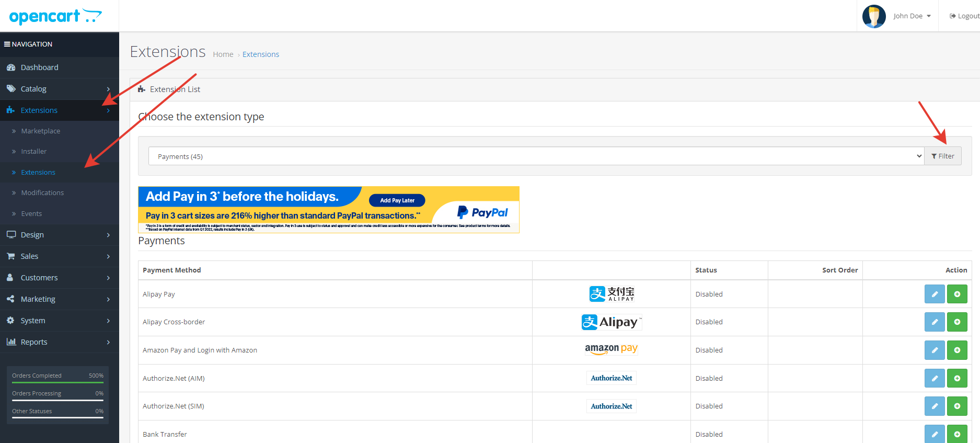Click green install button for Alipay Cross-border
This screenshot has width=980, height=443.
(x=956, y=322)
